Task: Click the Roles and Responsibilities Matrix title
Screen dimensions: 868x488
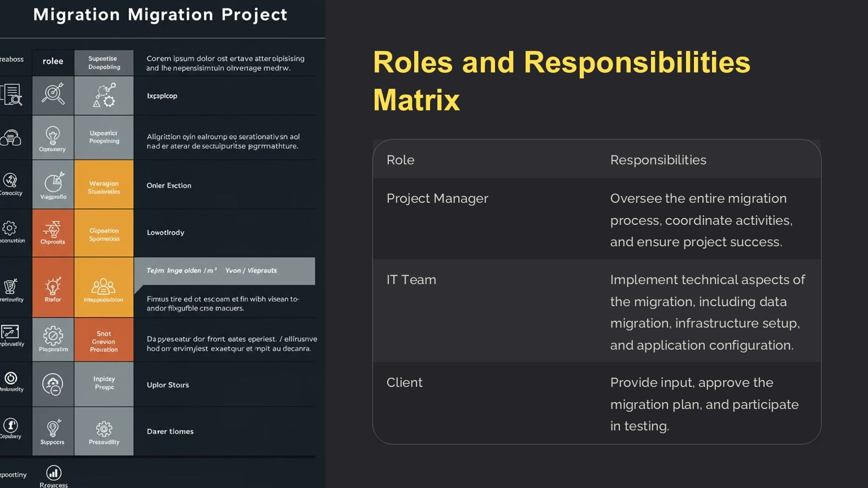Action: (x=561, y=81)
